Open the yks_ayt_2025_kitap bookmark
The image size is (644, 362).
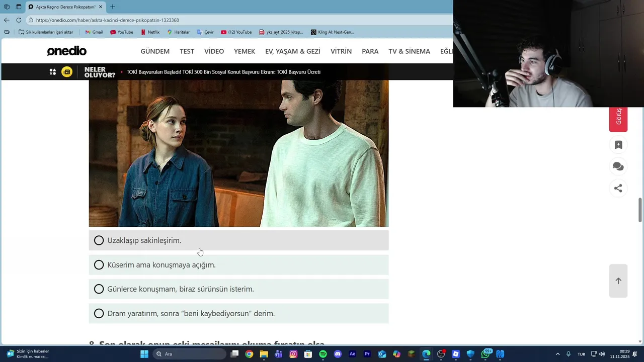281,32
